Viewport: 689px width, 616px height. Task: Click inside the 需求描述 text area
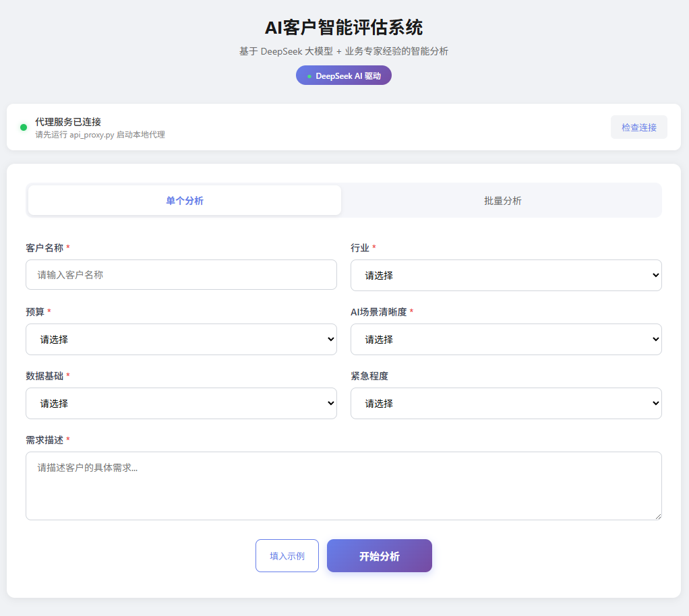coord(344,485)
